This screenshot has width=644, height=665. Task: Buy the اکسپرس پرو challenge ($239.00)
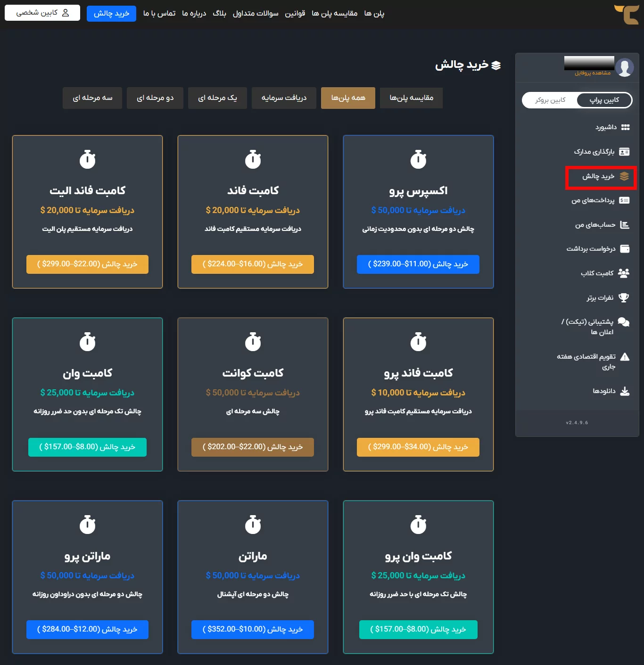click(x=418, y=264)
